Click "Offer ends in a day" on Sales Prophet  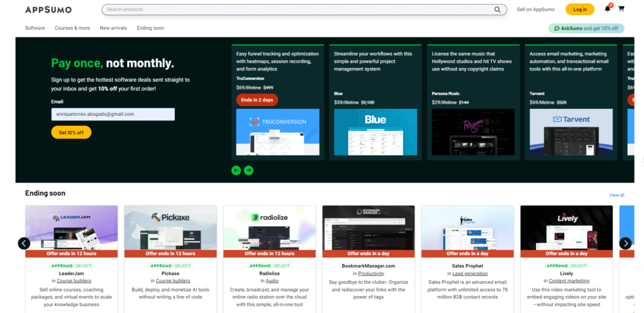pos(467,253)
